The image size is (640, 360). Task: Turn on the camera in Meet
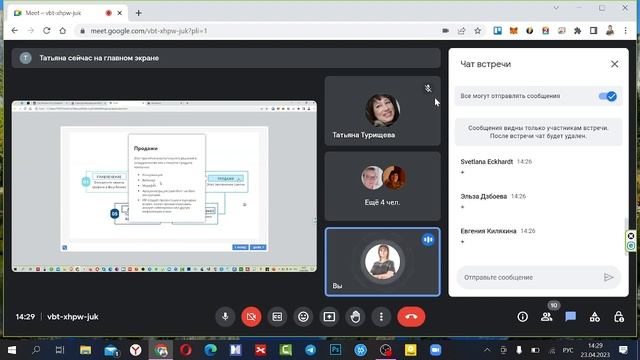pyautogui.click(x=251, y=317)
